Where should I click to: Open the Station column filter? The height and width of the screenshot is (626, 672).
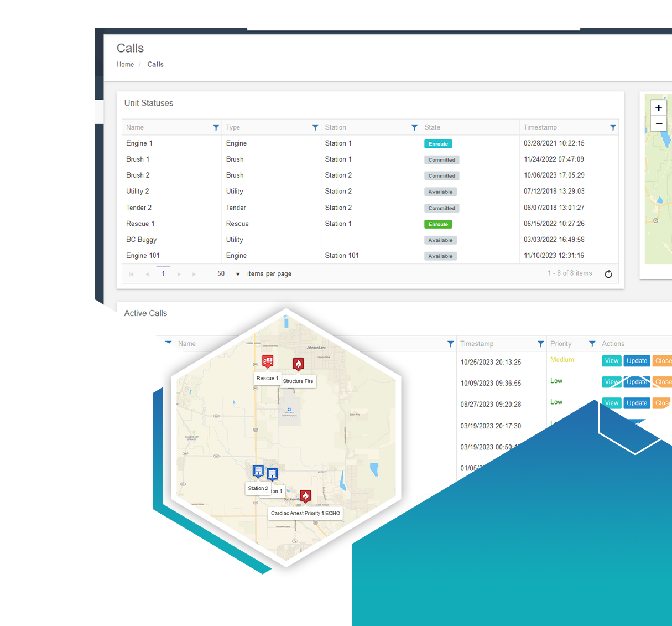(414, 127)
